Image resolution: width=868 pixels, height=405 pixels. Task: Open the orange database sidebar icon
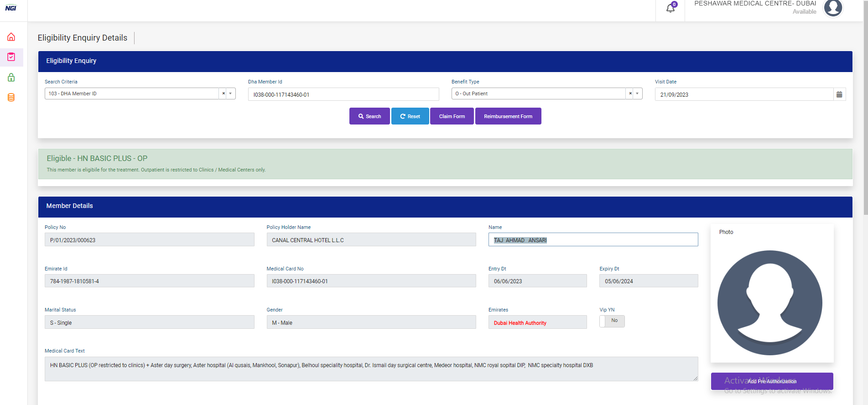point(11,97)
